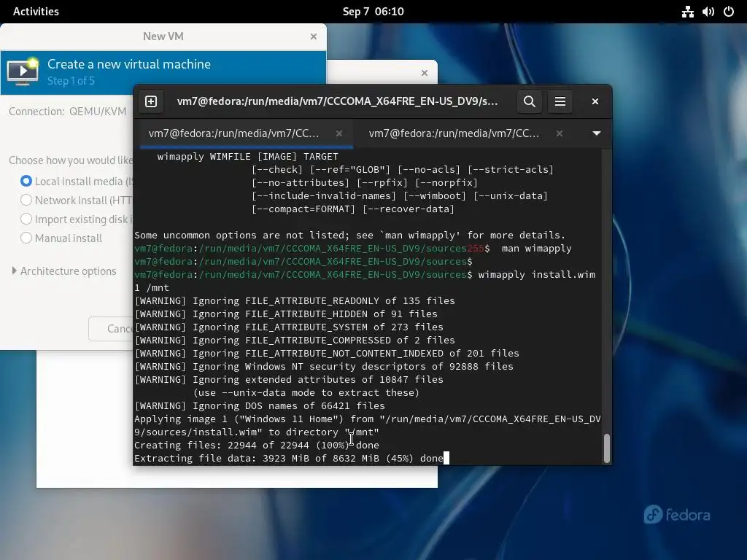The height and width of the screenshot is (560, 747).
Task: Click the 'Creating files: 22944 of 22944' line
Action: click(257, 446)
